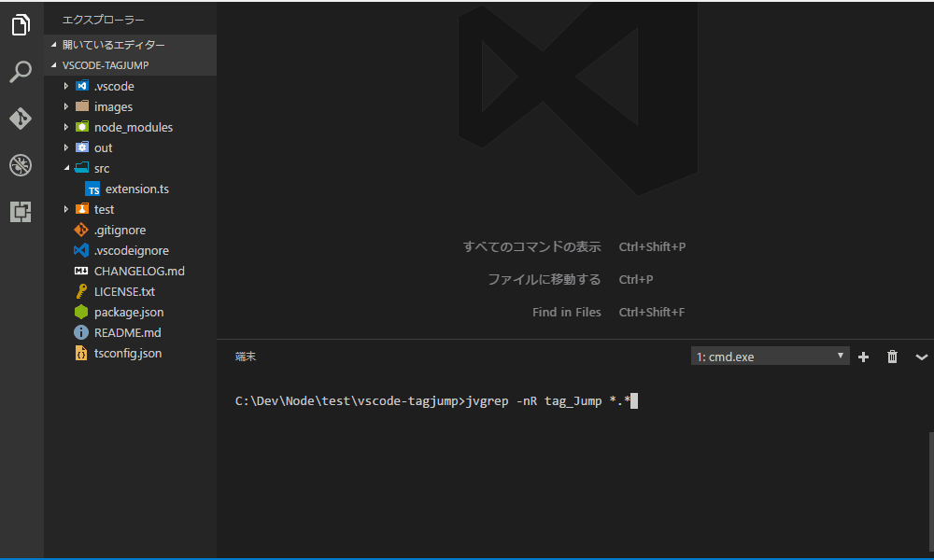Click the Find in Files hint text
The image size is (934, 560).
pyautogui.click(x=567, y=312)
